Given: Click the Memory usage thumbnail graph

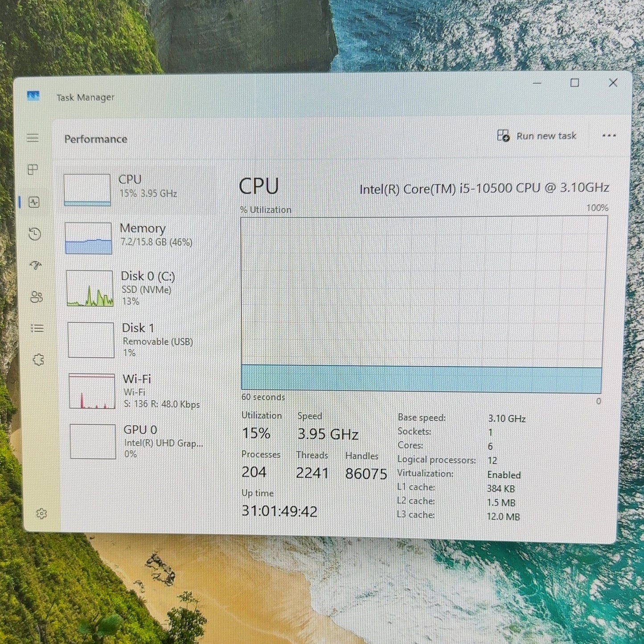Looking at the screenshot, I should coord(88,238).
